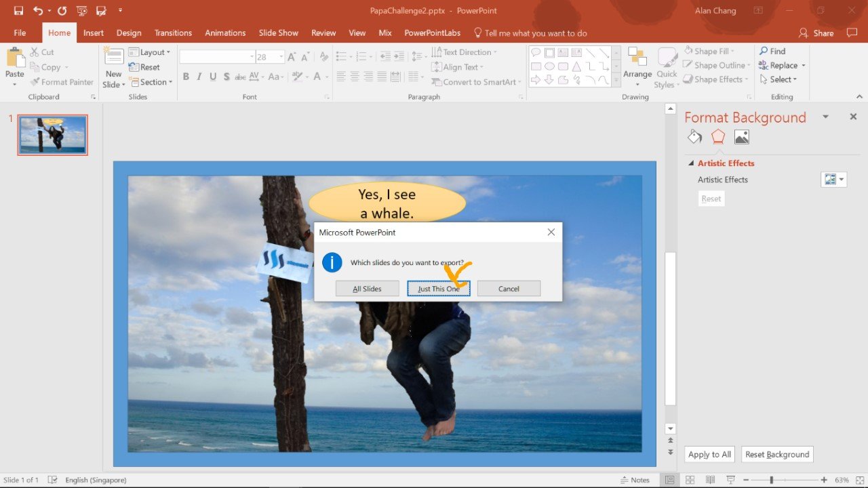Start slideshow from beginning icon

[x=82, y=11]
